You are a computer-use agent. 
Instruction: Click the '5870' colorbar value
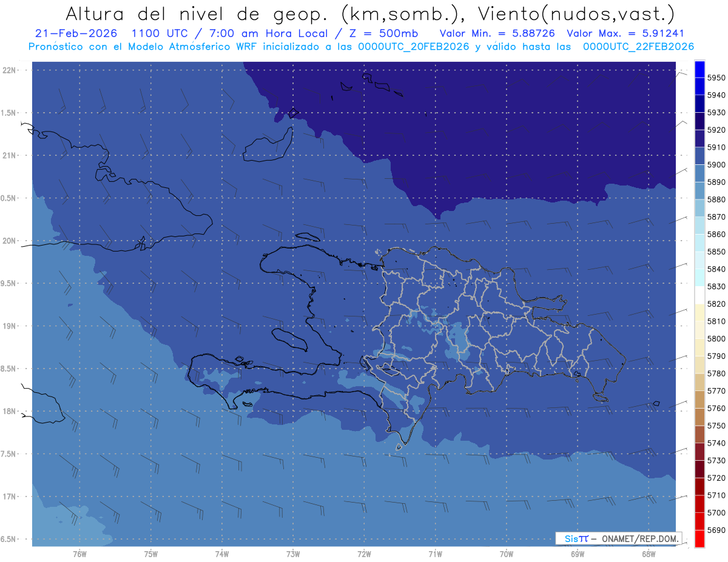click(716, 217)
